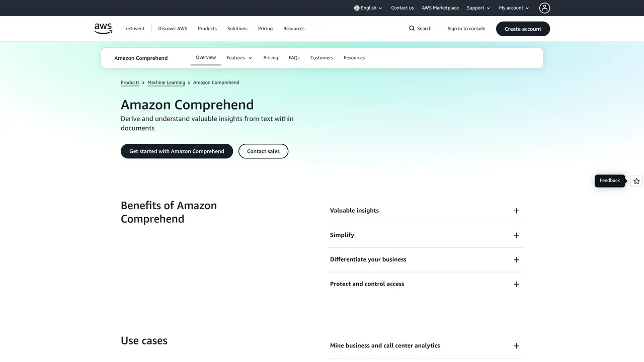
Task: Open the Resources tab in Comprehend nav
Action: (x=354, y=58)
